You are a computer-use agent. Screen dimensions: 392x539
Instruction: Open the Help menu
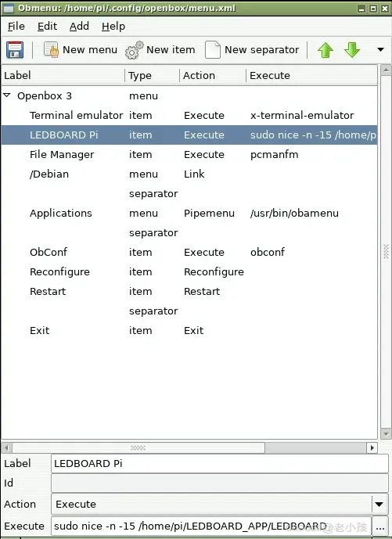[113, 27]
